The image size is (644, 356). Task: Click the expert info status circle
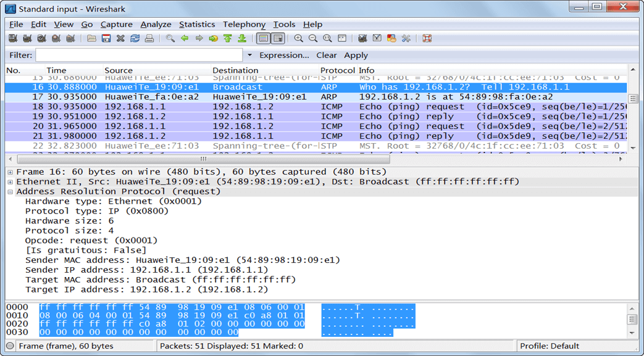(10, 346)
